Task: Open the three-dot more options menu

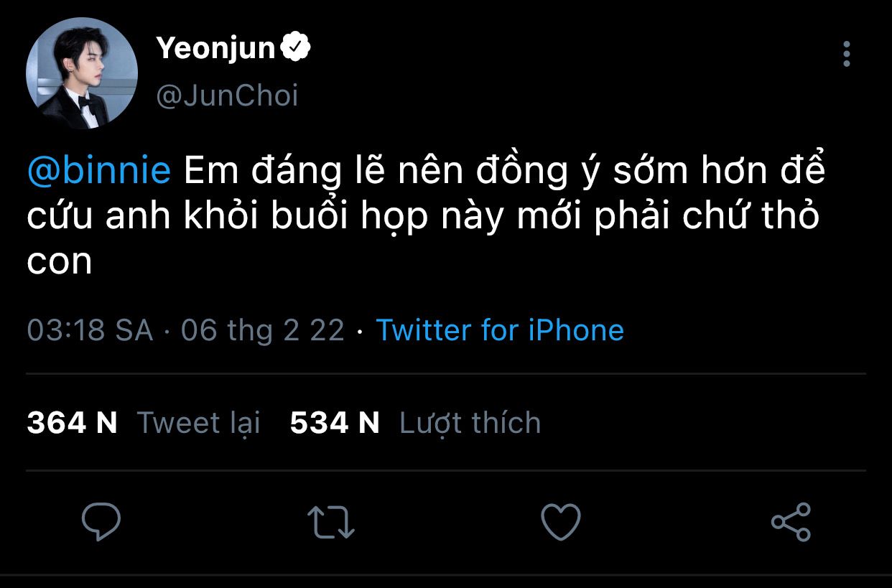Action: 847,54
